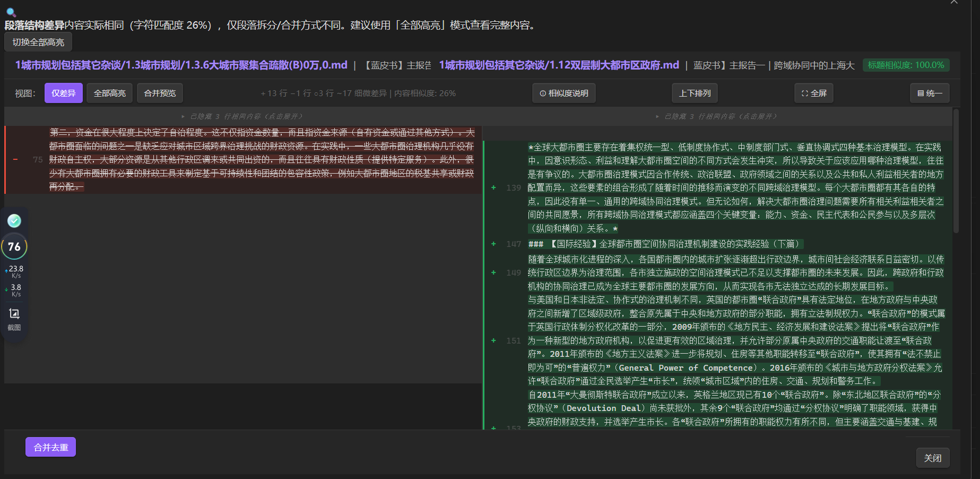The image size is (980, 479).
Task: Expand hidden 3 identical lines in right pane
Action: (716, 116)
